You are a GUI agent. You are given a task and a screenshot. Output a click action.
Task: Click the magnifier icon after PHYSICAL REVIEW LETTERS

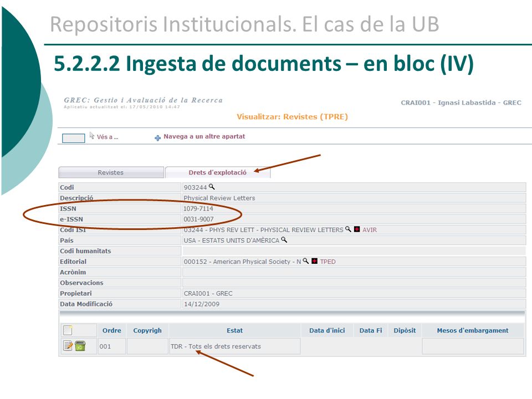tap(348, 229)
